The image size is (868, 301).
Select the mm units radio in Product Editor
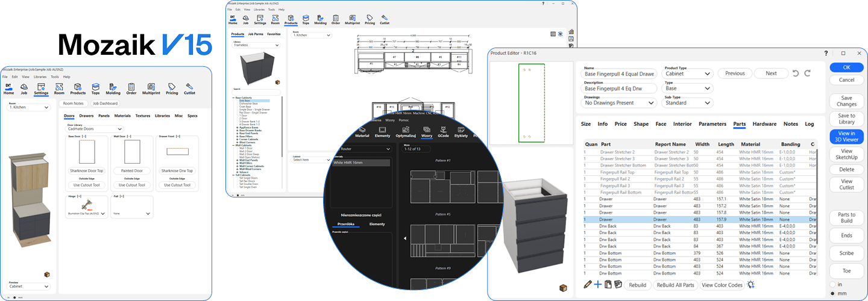(833, 293)
